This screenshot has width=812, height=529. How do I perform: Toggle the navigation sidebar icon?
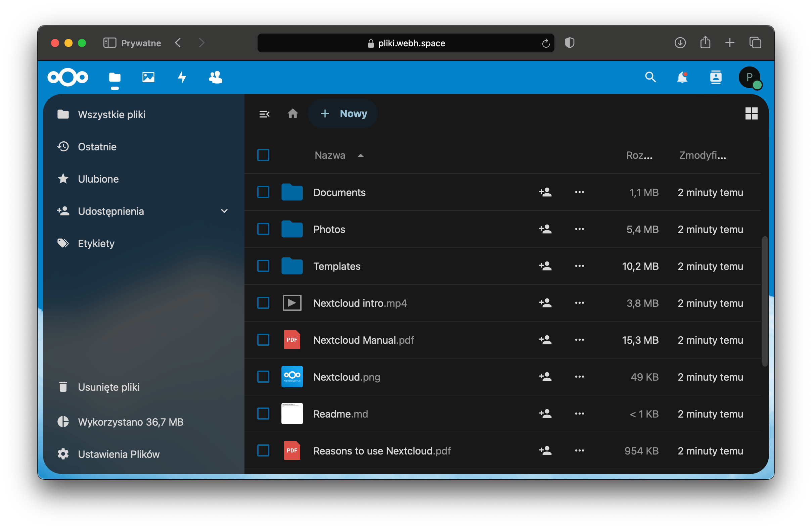click(x=264, y=114)
